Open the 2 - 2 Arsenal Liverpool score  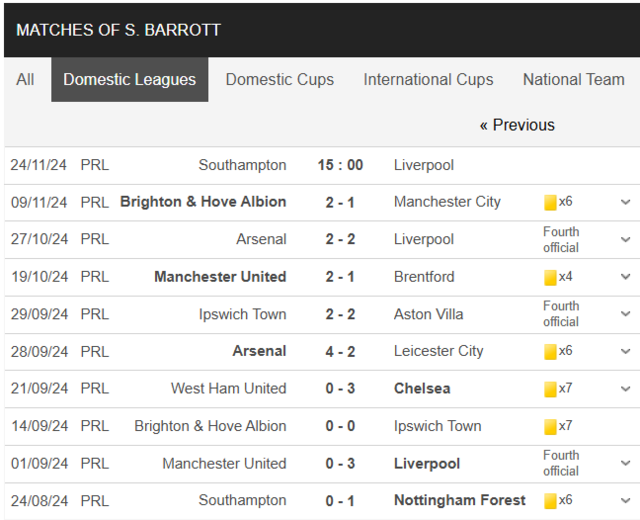[x=340, y=239]
